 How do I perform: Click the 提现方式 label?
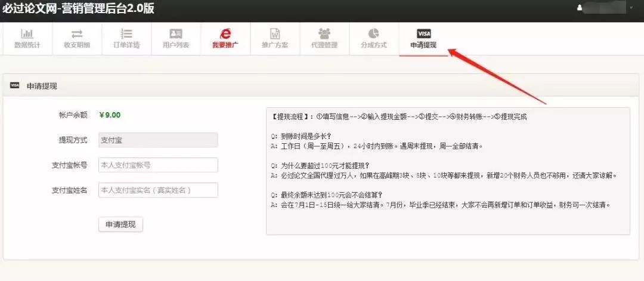(73, 140)
